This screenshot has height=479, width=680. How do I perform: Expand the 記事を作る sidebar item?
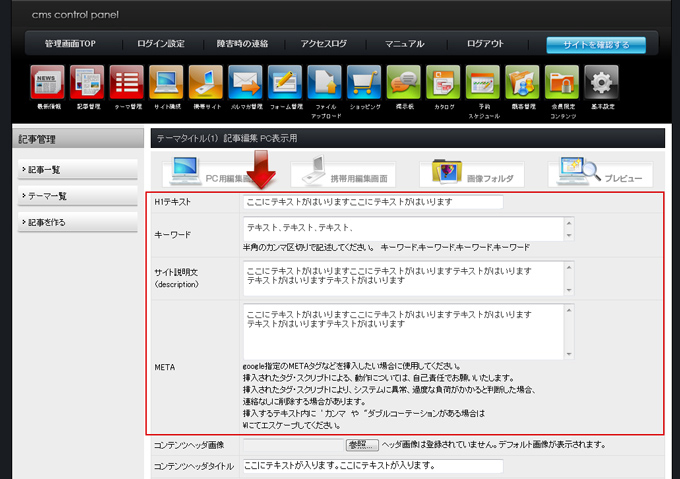click(77, 222)
